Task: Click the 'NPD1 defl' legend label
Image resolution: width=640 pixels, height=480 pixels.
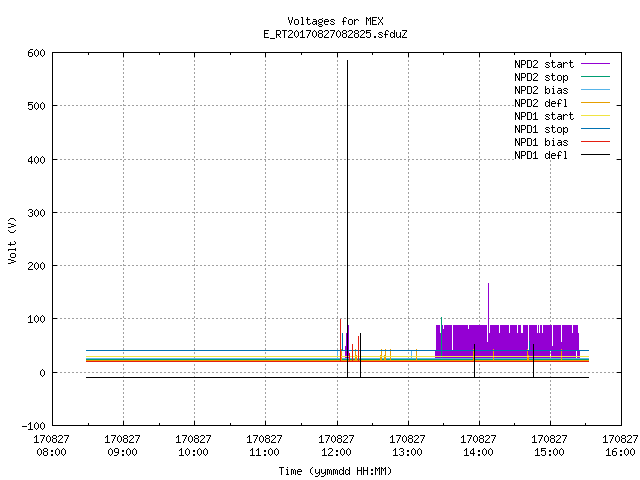Action: tap(541, 156)
